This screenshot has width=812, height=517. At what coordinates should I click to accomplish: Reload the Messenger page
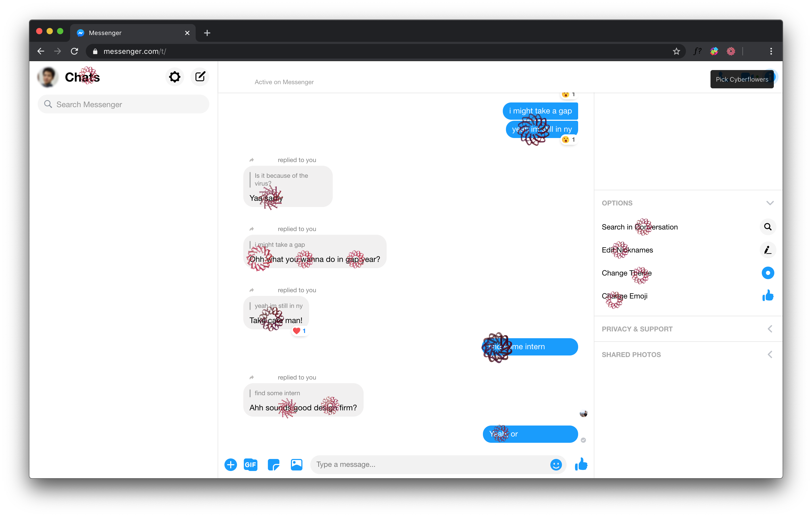click(75, 51)
